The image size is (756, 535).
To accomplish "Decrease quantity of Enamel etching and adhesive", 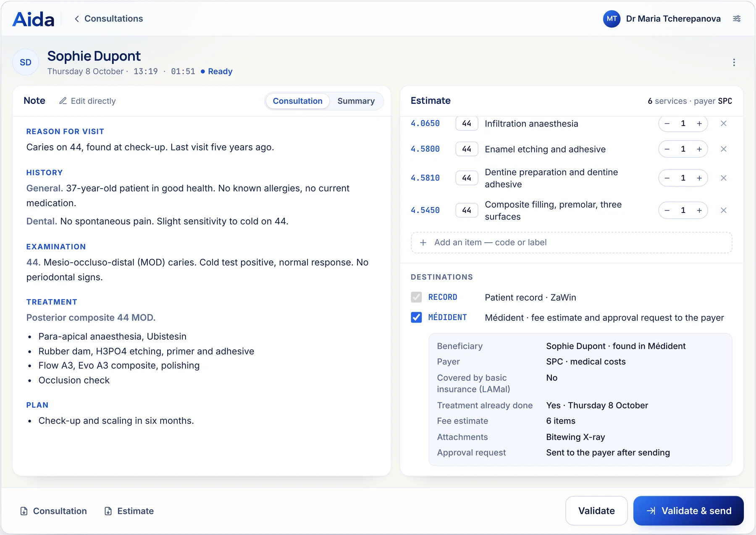I will [667, 149].
